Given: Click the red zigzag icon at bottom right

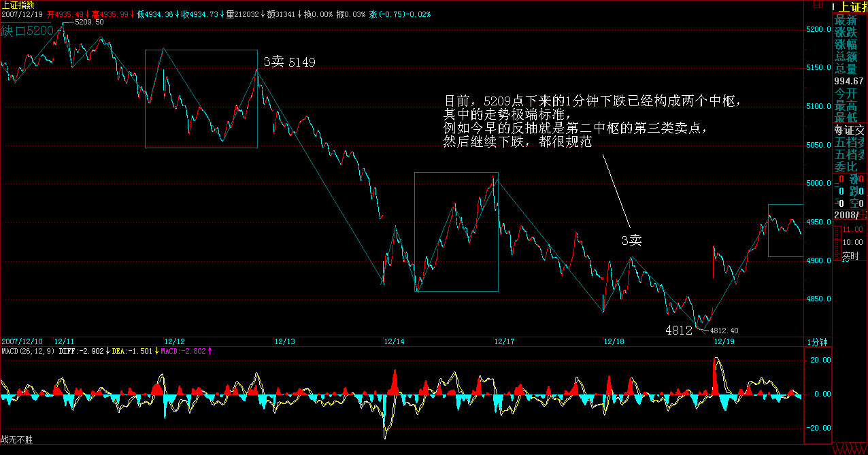Looking at the screenshot, I should click(x=850, y=449).
